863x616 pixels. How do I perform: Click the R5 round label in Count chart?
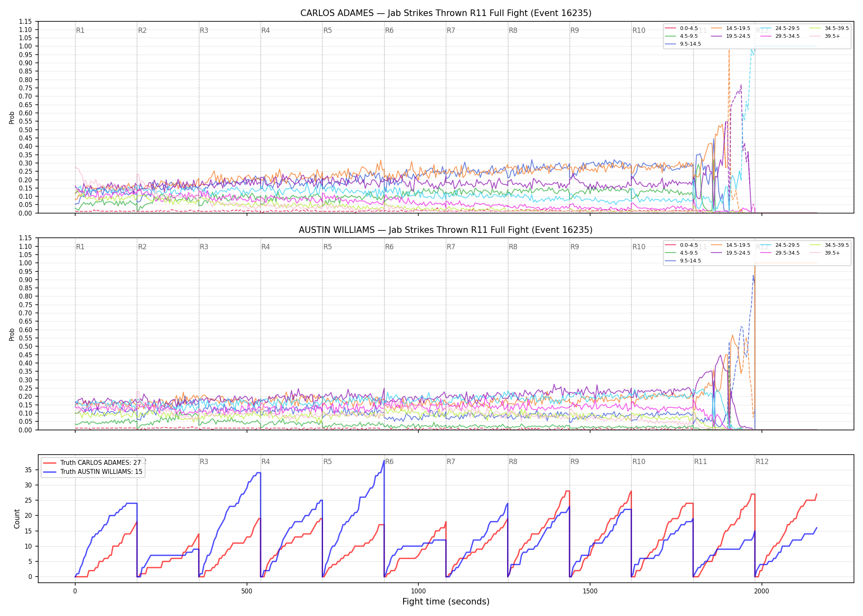[328, 462]
